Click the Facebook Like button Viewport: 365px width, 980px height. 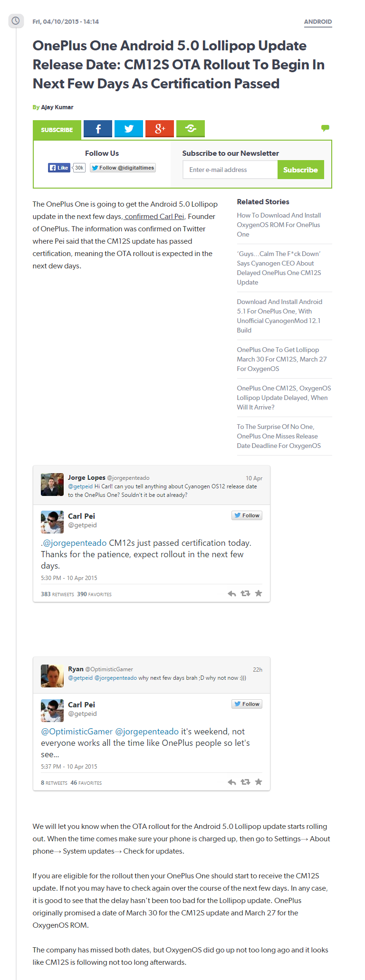(x=59, y=168)
